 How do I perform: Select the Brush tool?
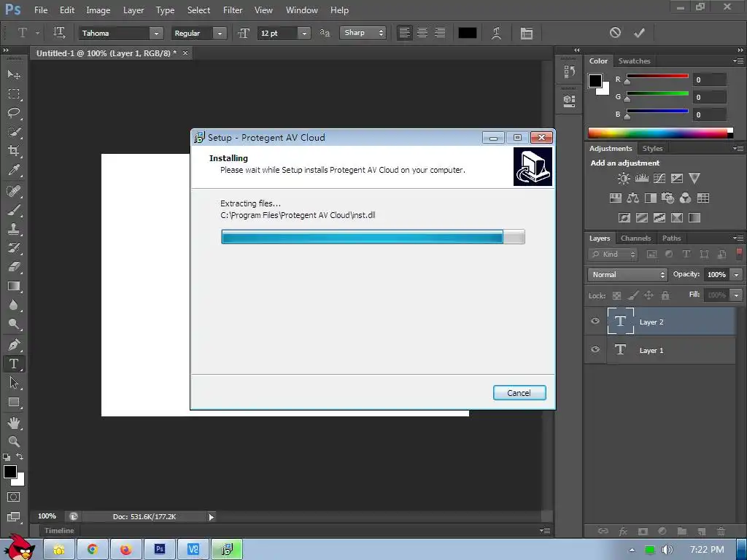[x=13, y=210]
